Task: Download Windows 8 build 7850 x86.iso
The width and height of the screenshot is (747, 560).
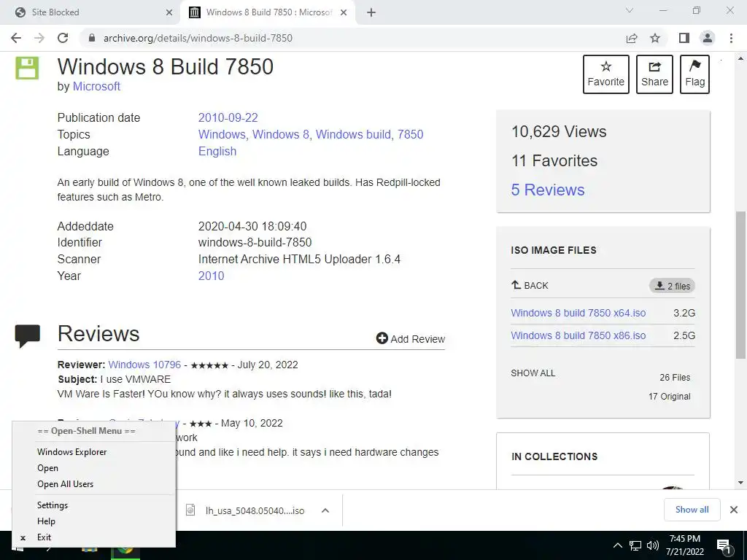Action: click(x=578, y=335)
